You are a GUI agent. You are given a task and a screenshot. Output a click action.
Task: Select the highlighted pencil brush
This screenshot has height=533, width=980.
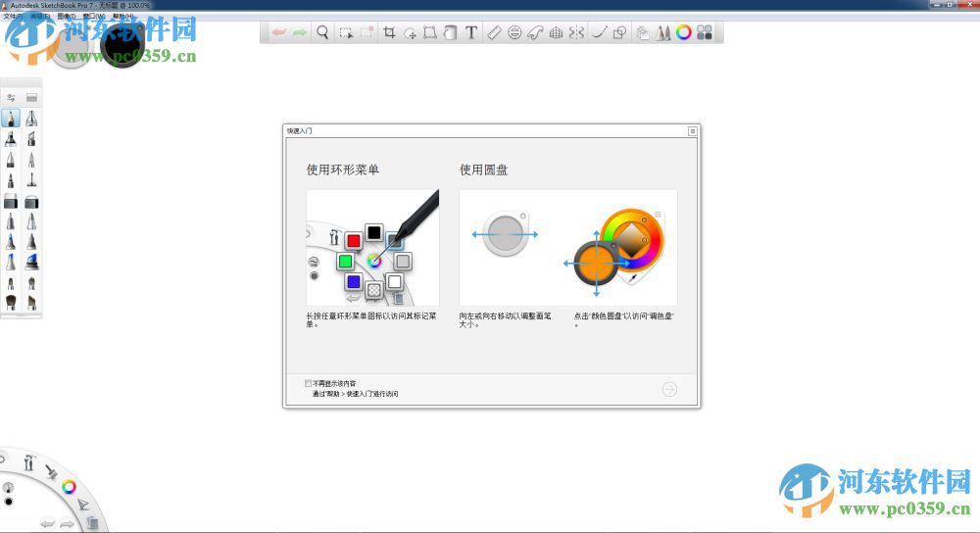[x=11, y=118]
